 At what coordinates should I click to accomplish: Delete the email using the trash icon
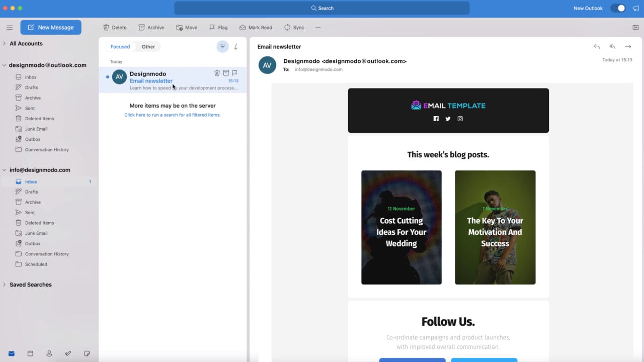coord(217,73)
